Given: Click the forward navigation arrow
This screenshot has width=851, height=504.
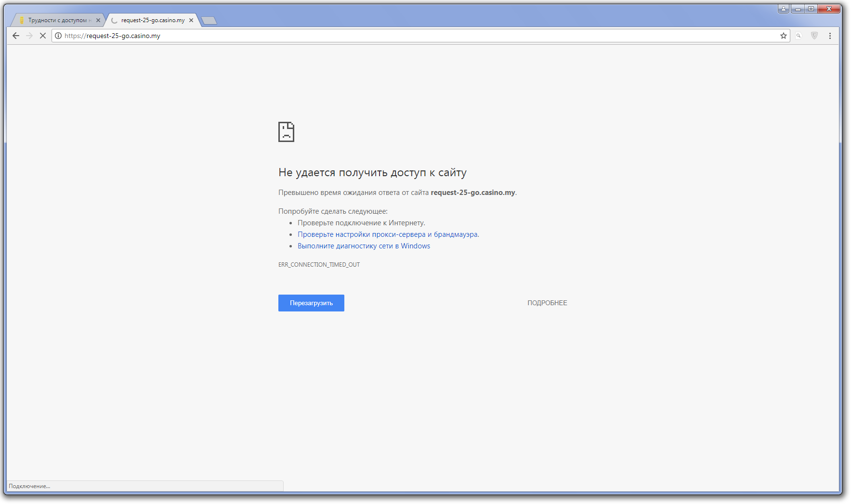Looking at the screenshot, I should point(29,36).
